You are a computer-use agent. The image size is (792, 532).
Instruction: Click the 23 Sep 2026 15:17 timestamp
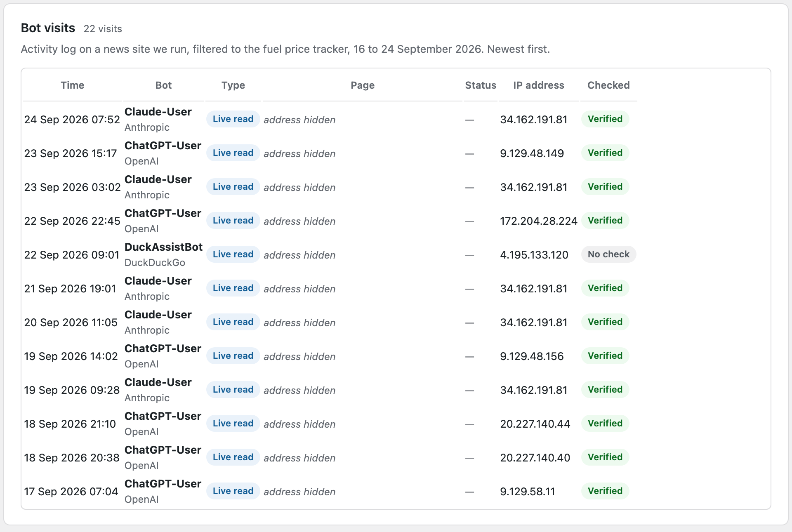[71, 153]
